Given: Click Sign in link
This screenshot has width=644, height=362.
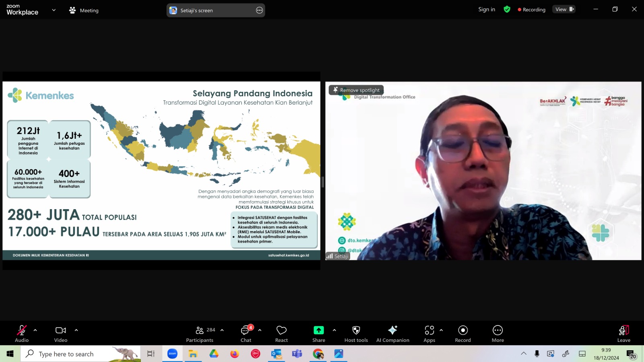Looking at the screenshot, I should [x=487, y=9].
